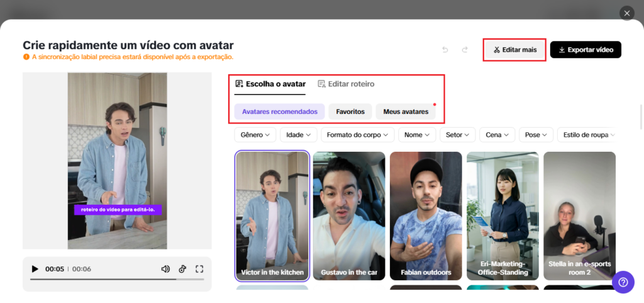Expand the Gênero dropdown
The width and height of the screenshot is (644, 303).
tap(255, 135)
